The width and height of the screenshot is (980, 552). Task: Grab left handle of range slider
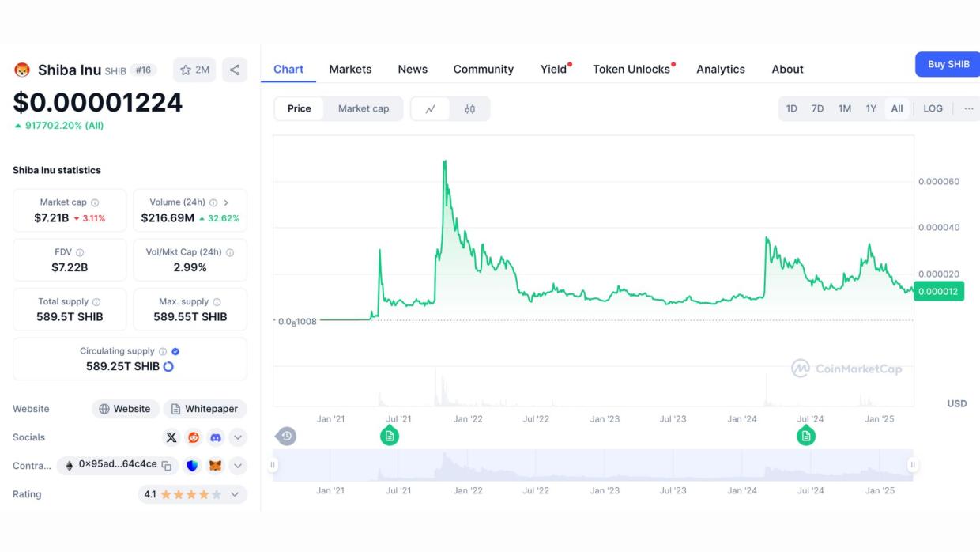[x=273, y=465]
